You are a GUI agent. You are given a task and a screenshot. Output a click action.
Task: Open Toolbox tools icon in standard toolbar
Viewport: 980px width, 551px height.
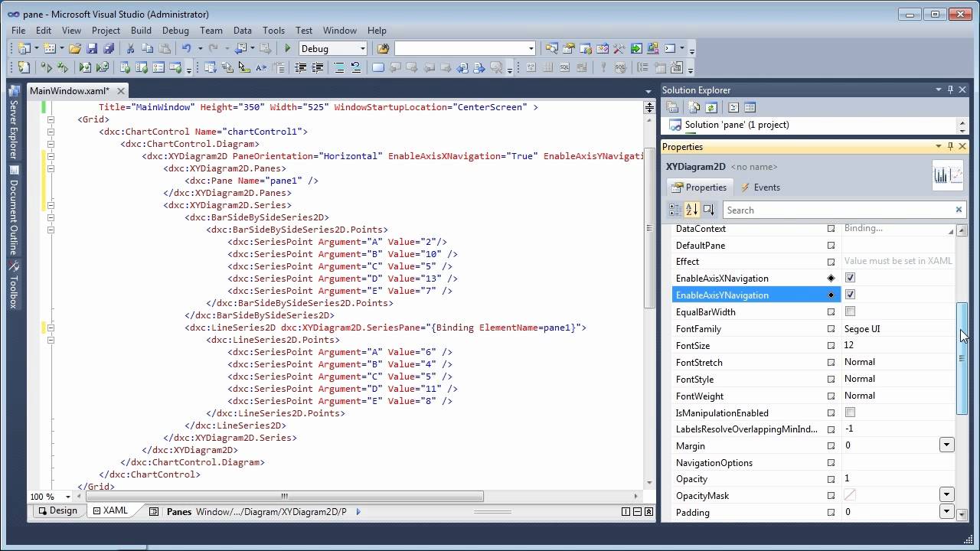[619, 48]
